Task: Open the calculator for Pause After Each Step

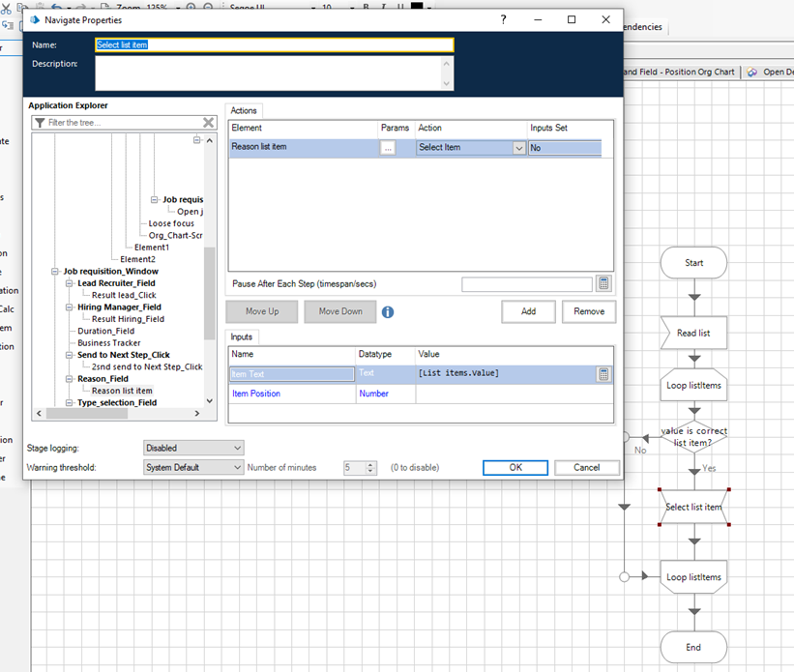Action: tap(603, 283)
